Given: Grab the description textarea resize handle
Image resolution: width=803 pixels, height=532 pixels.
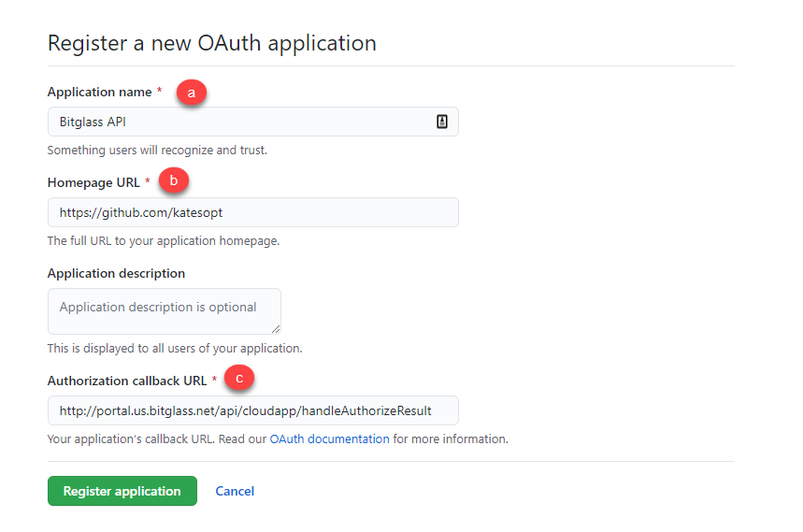Looking at the screenshot, I should click(x=276, y=329).
